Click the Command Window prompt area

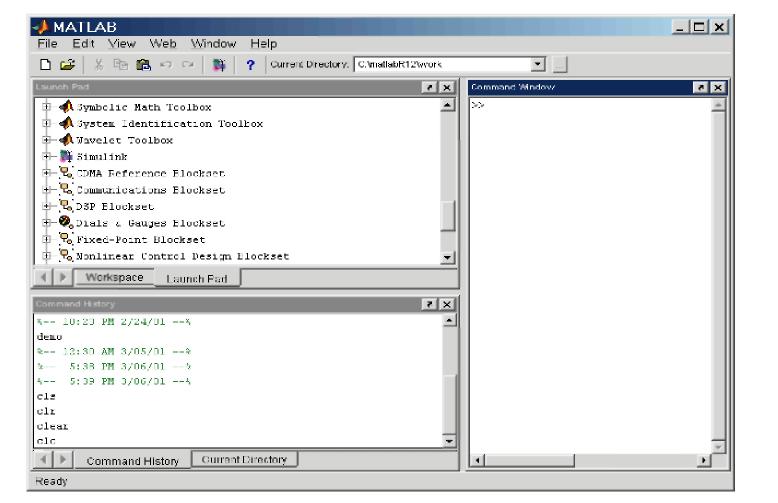coord(590,275)
